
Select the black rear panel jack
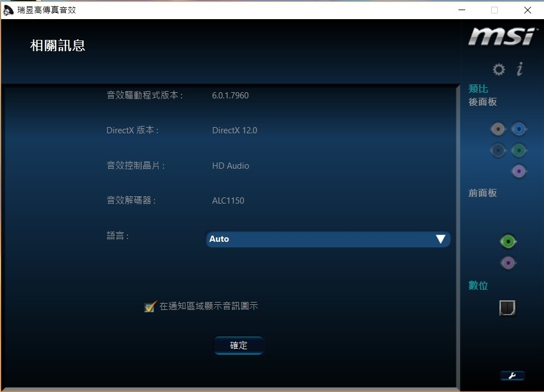click(498, 151)
